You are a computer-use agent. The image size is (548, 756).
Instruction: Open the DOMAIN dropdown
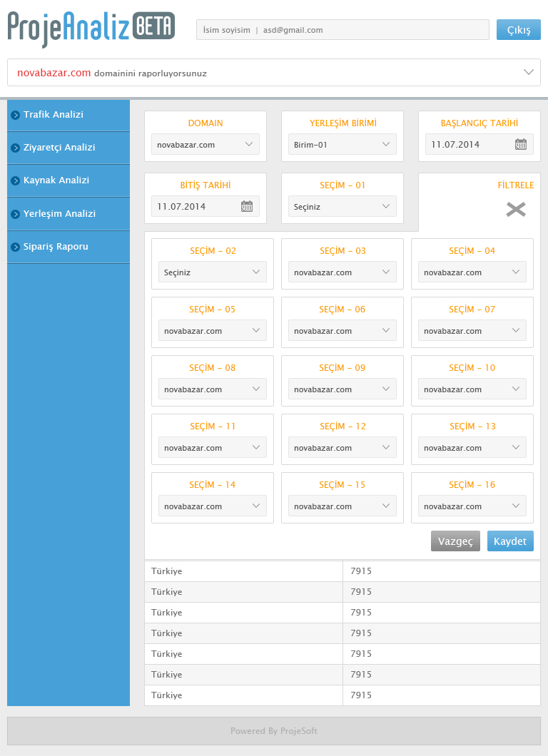tap(205, 145)
